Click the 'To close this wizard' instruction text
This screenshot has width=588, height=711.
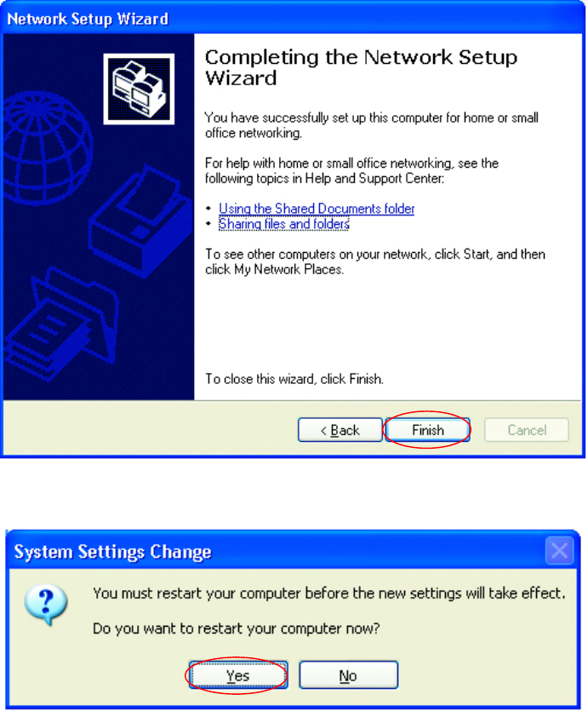[x=294, y=379]
